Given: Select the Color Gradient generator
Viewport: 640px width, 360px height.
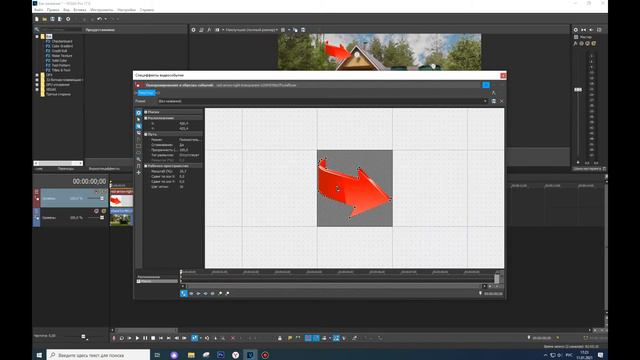Looking at the screenshot, I should 62,46.
